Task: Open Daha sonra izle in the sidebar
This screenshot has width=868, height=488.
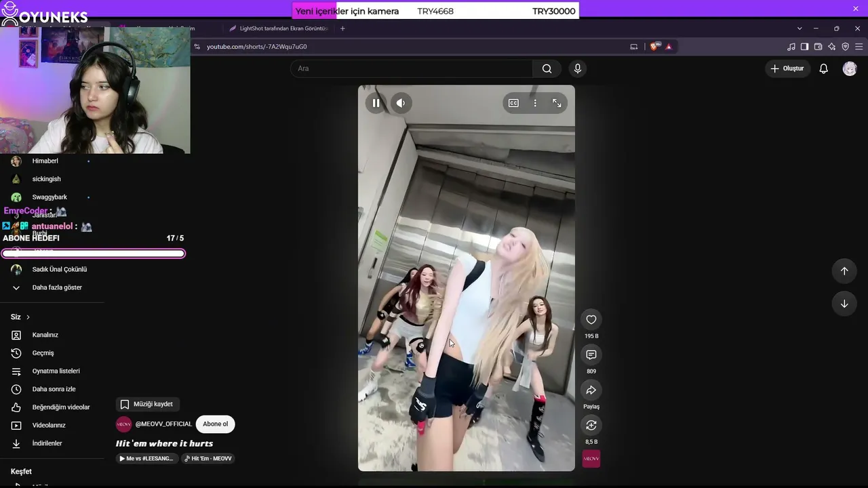Action: pos(53,389)
